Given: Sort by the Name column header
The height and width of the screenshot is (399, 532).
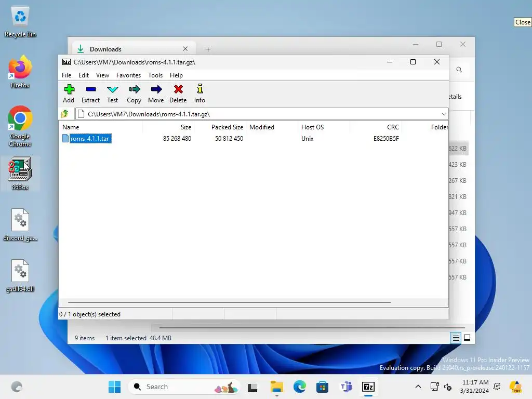Looking at the screenshot, I should [x=101, y=127].
